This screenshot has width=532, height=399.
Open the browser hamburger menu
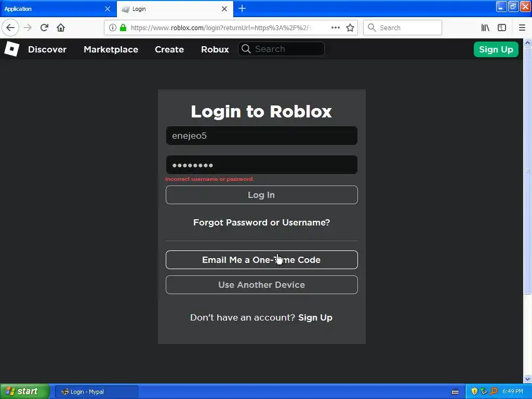[522, 28]
